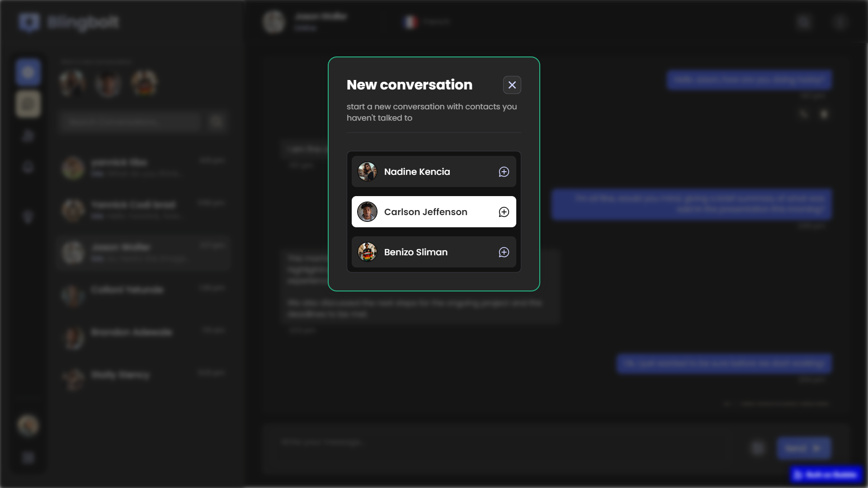Click the blue Send button
Viewport: 868px width, 488px height.
(803, 448)
